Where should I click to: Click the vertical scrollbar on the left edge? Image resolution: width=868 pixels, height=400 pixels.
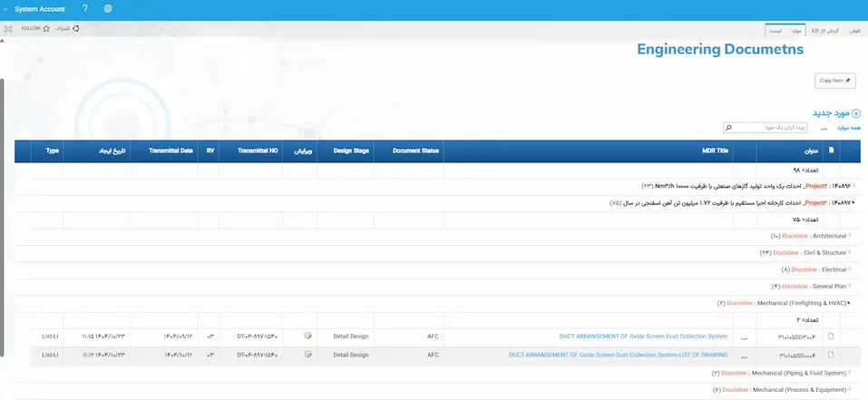coord(2,217)
